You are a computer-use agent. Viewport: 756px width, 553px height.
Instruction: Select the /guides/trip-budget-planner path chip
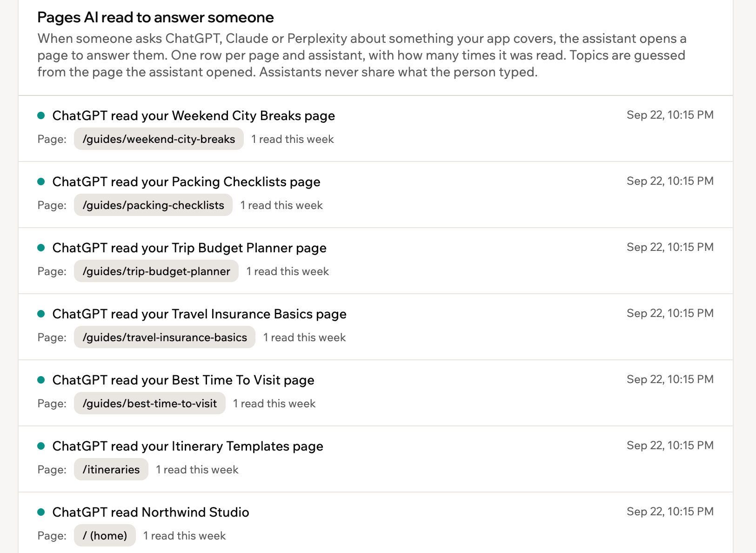156,271
